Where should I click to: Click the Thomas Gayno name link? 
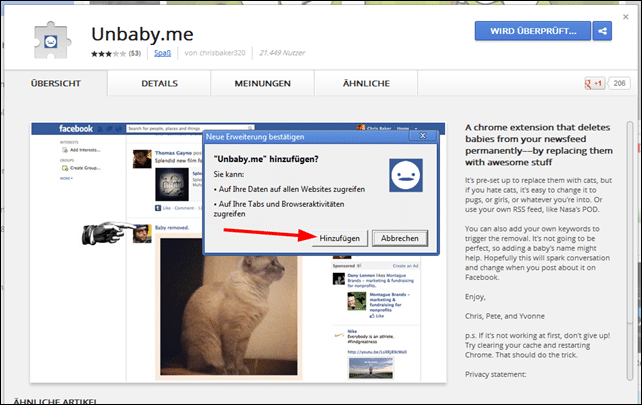[173, 153]
